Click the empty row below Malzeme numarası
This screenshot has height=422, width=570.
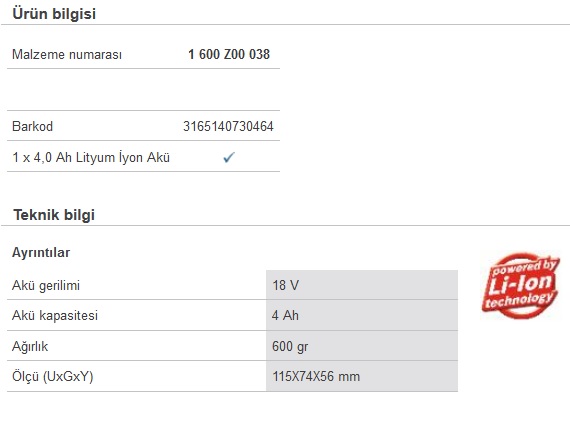click(x=144, y=89)
